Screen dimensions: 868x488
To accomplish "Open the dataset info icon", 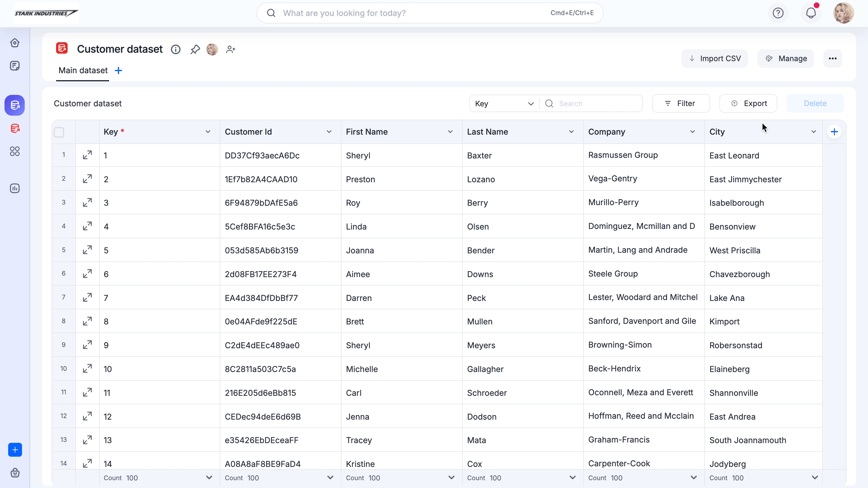I will 175,49.
